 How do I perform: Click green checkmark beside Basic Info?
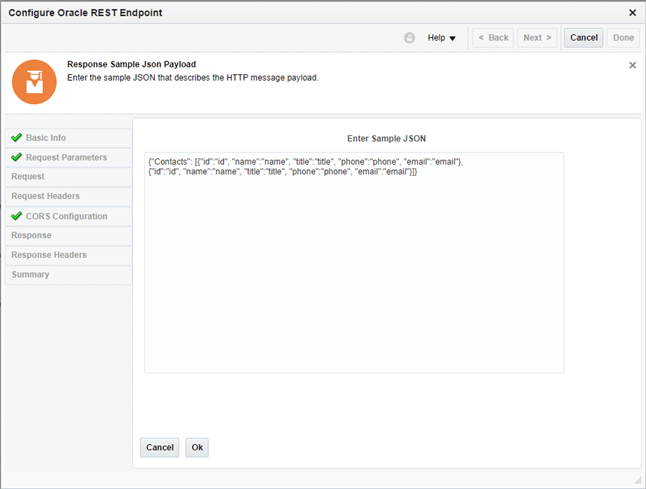16,138
